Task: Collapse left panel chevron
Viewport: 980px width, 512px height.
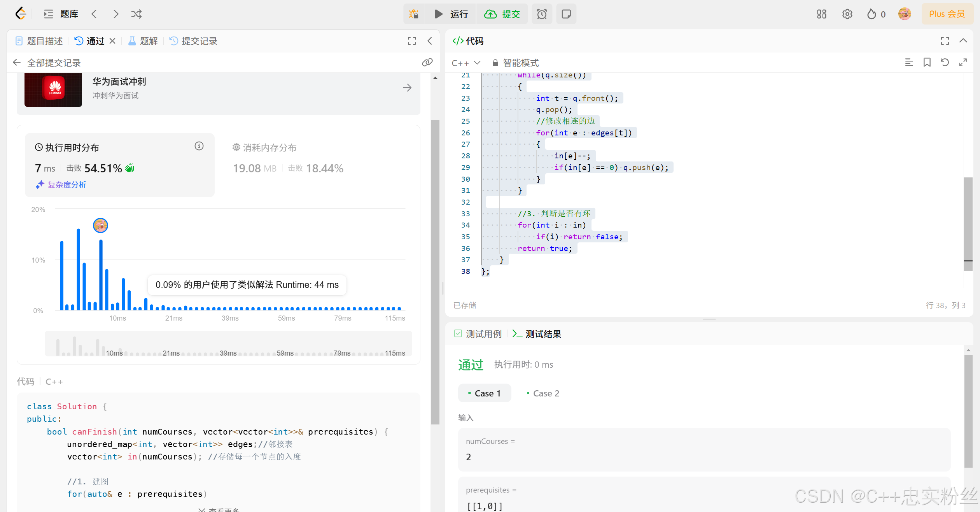Action: [x=430, y=41]
